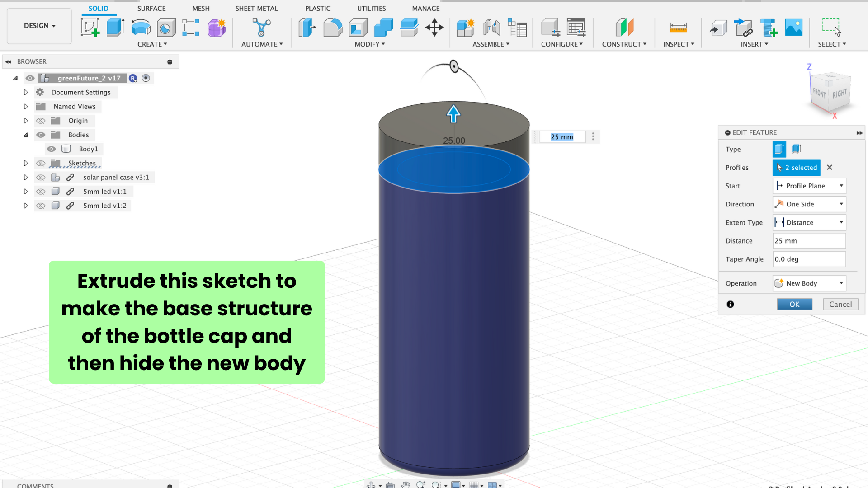Image resolution: width=868 pixels, height=488 pixels.
Task: Select the Press Pull tool
Action: pyautogui.click(x=307, y=28)
